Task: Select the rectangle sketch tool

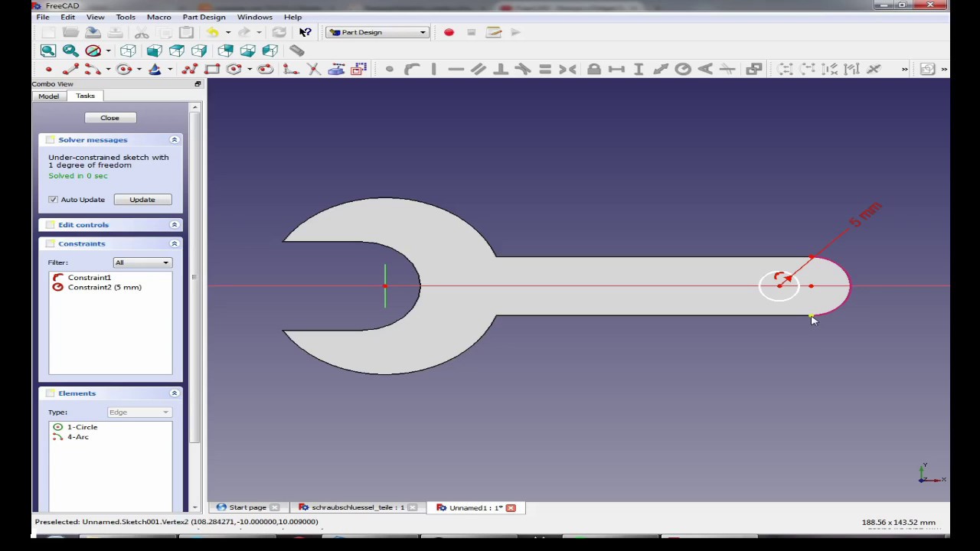Action: click(212, 70)
